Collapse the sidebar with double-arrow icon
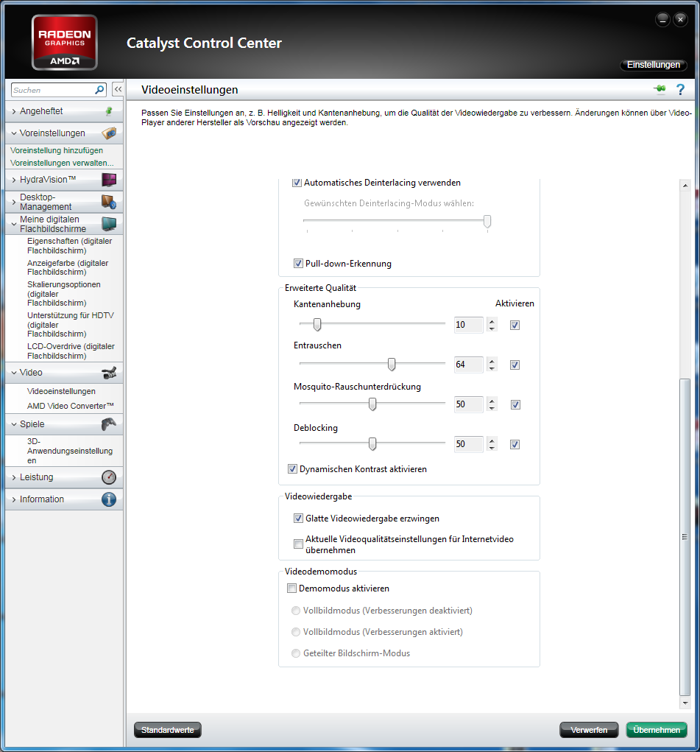This screenshot has height=752, width=700. [117, 90]
